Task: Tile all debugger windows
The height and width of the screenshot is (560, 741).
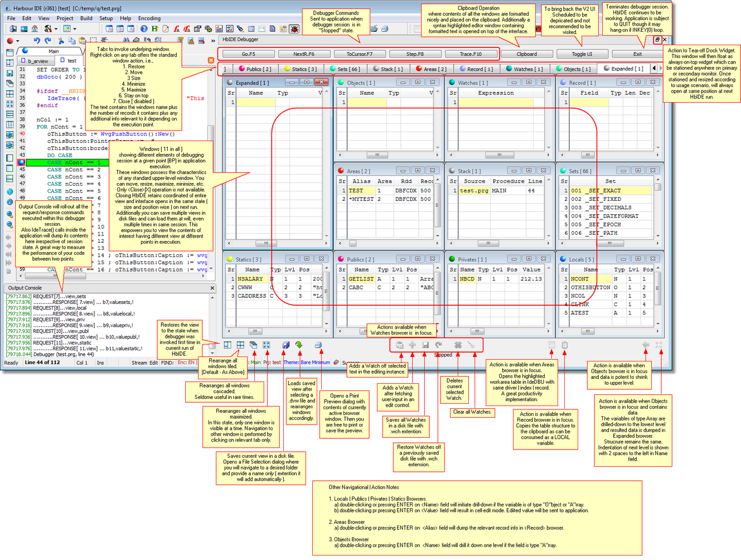Action: point(241,345)
